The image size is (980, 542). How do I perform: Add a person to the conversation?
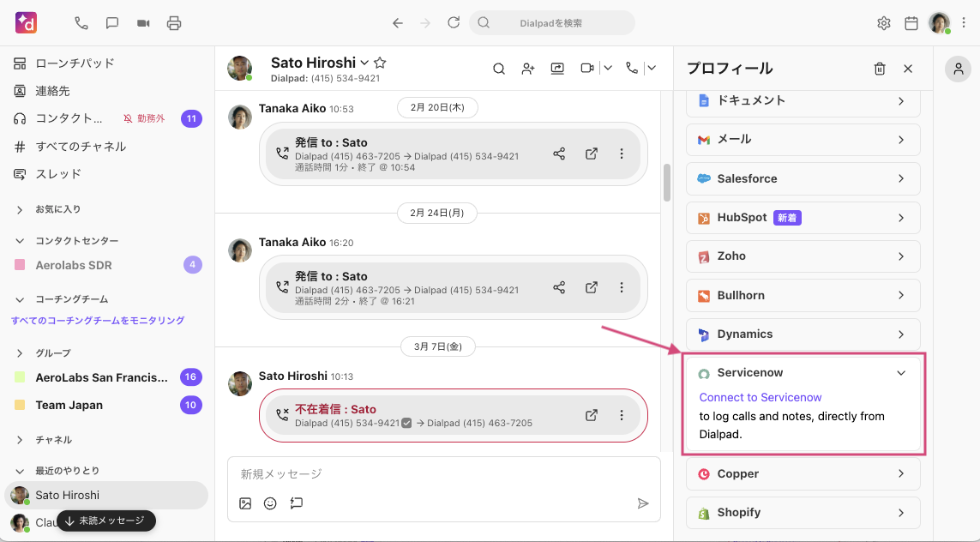(x=528, y=68)
